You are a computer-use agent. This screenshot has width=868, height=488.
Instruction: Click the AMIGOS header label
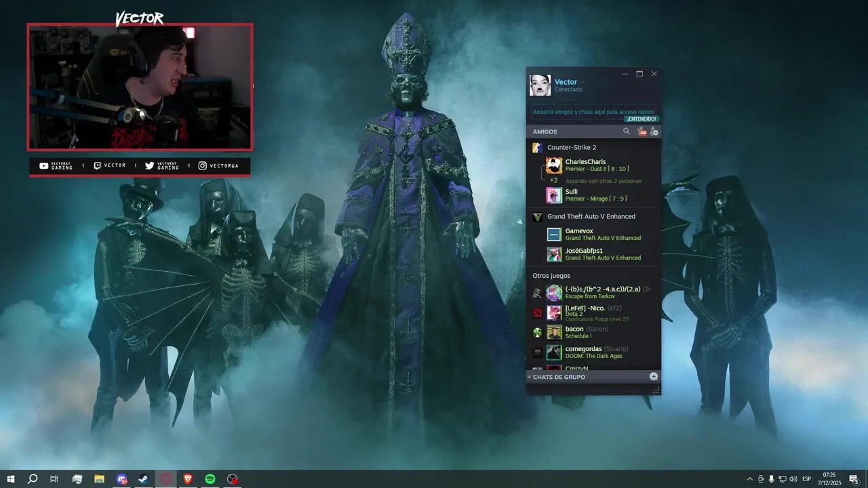tap(545, 131)
